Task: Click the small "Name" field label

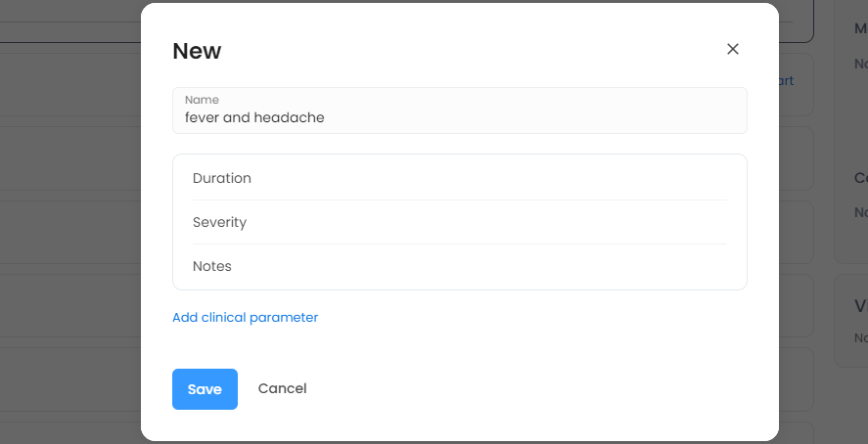Action: coord(202,100)
